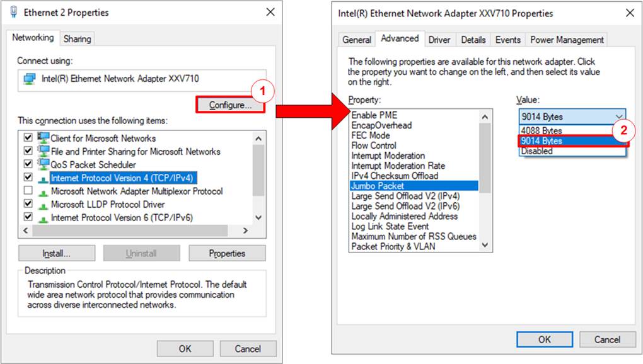Switch to the Networking tab

[33, 38]
